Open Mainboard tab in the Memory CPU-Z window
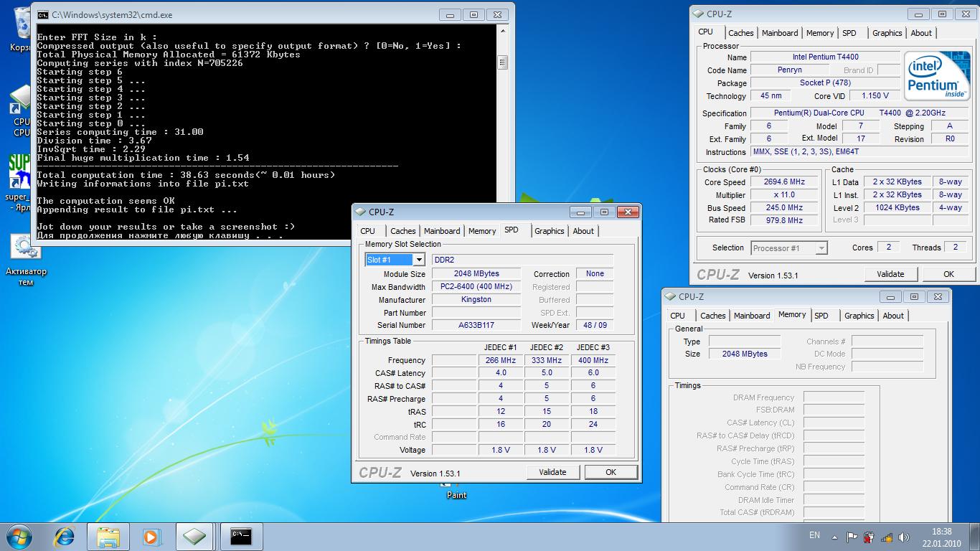 (752, 316)
